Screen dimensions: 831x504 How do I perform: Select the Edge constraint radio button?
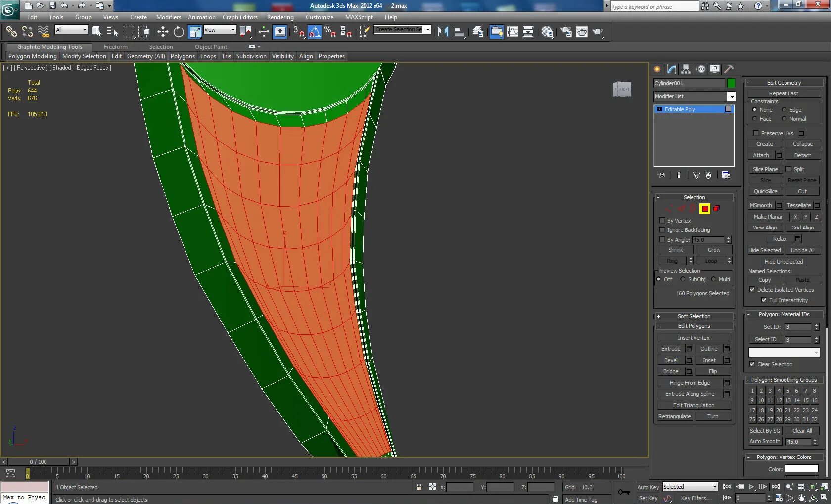tap(784, 110)
